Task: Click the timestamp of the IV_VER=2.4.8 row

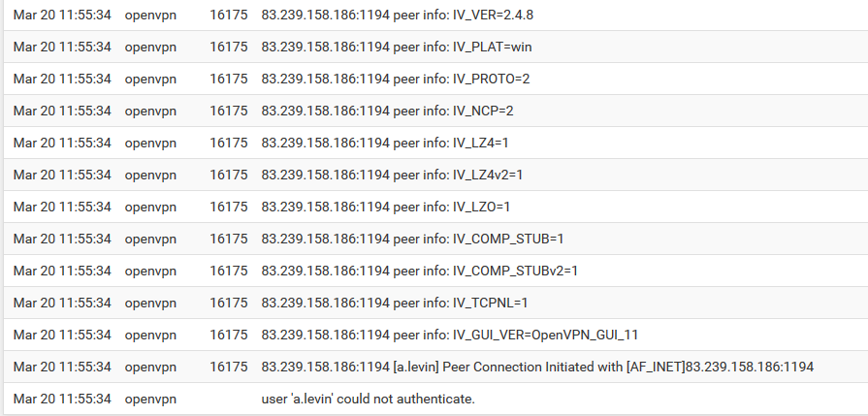Action: pyautogui.click(x=62, y=15)
